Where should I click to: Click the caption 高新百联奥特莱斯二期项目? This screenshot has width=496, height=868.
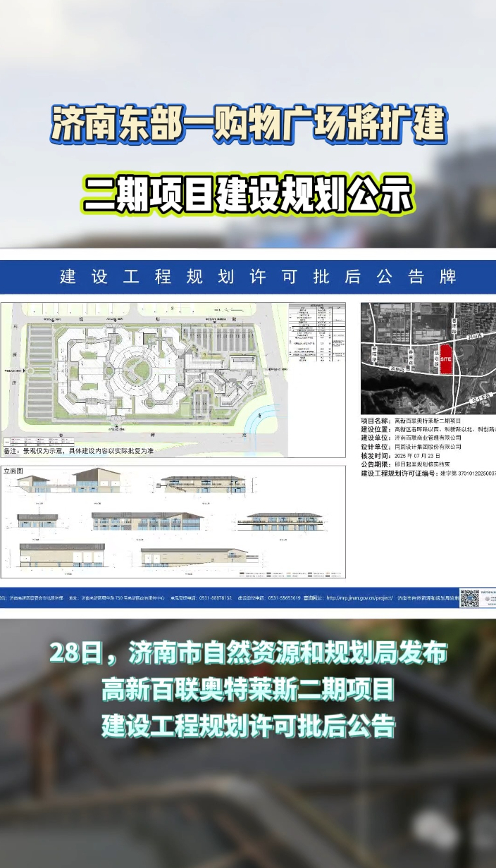tap(248, 690)
